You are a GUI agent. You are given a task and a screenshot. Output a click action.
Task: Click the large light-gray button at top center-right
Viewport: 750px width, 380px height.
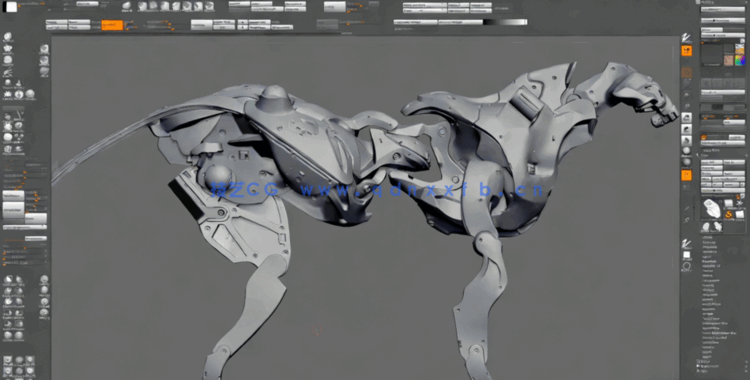click(x=335, y=7)
